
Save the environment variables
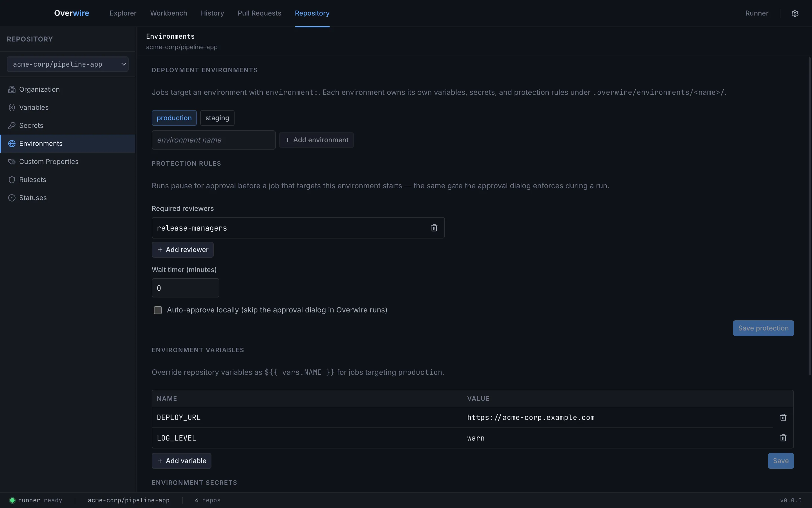780,461
